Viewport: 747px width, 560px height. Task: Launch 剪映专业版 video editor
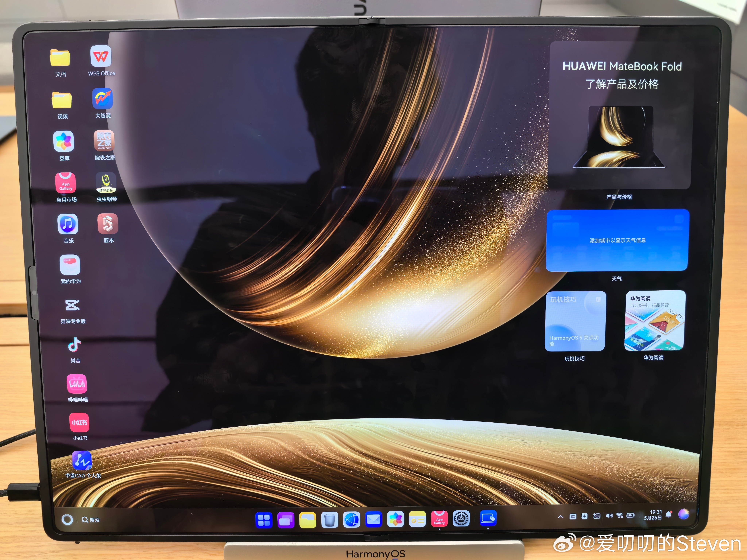coord(72,305)
